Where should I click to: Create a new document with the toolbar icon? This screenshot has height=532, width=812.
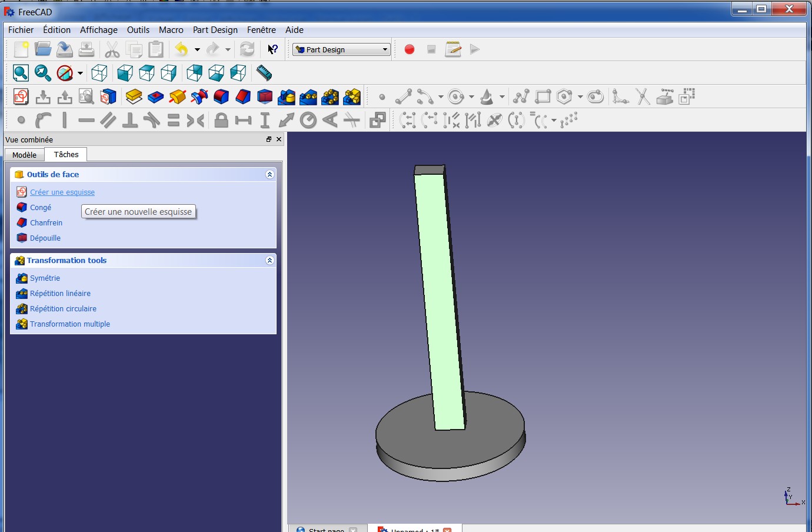(x=21, y=49)
